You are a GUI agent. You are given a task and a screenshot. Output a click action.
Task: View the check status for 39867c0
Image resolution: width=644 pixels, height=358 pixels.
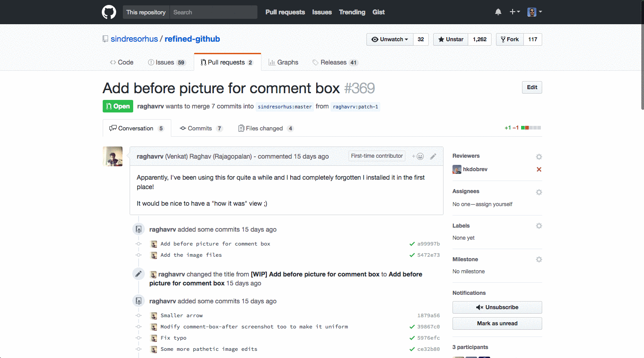click(412, 327)
